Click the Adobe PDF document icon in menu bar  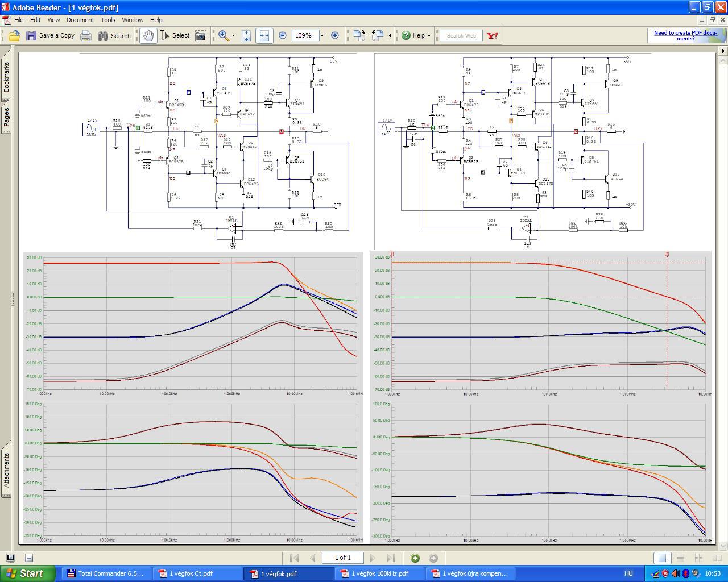tap(6, 20)
